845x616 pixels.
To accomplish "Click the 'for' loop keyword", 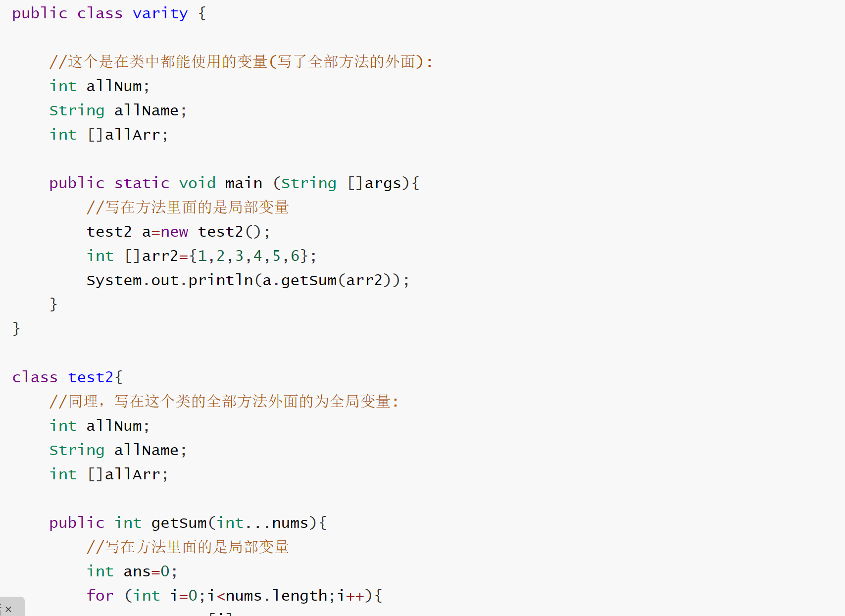I will pyautogui.click(x=100, y=596).
